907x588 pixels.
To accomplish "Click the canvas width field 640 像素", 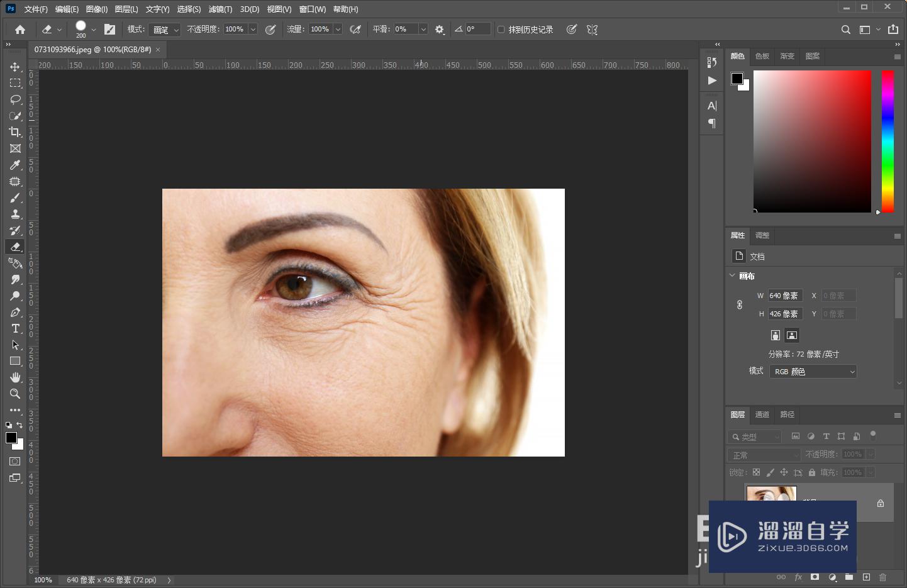I will tap(784, 296).
